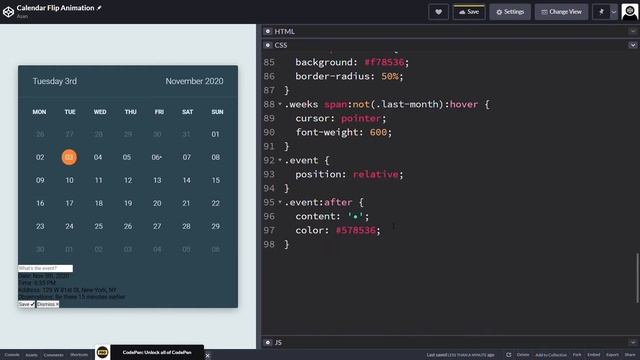This screenshot has height=360, width=640.
Task: Open the Comments panel
Action: pyautogui.click(x=53, y=355)
